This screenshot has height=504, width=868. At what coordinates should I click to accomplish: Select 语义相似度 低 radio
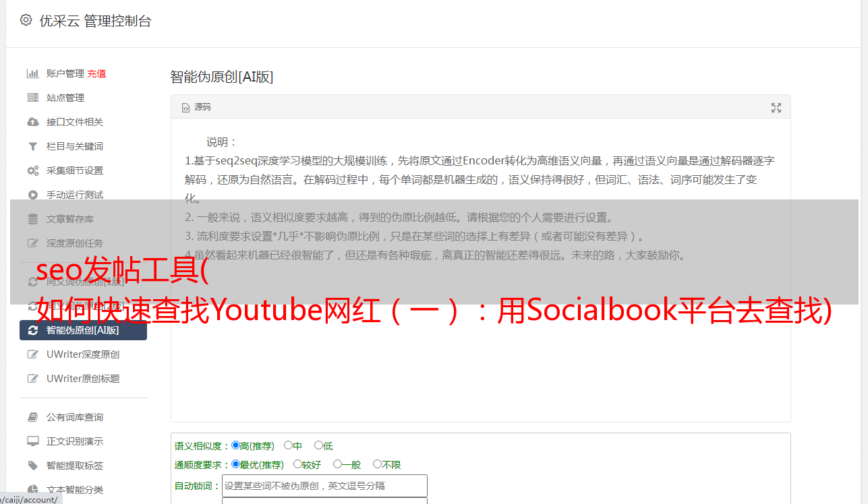pos(318,445)
